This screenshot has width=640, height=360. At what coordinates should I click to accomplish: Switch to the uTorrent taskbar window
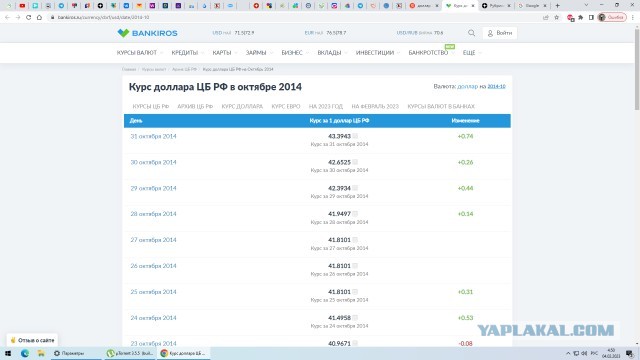pos(130,353)
